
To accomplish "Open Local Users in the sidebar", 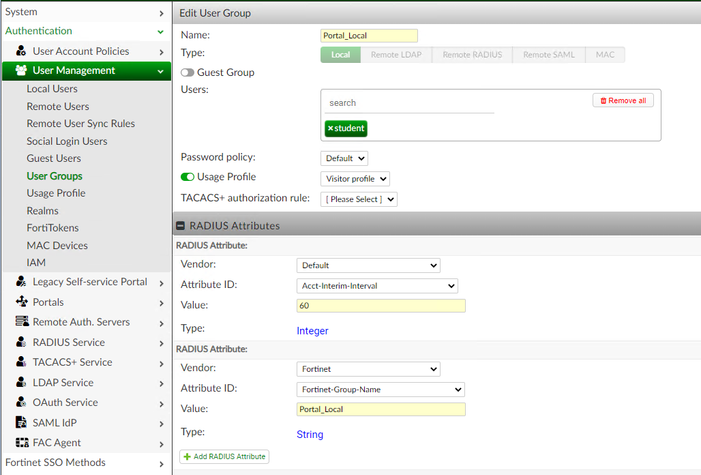I will (52, 89).
